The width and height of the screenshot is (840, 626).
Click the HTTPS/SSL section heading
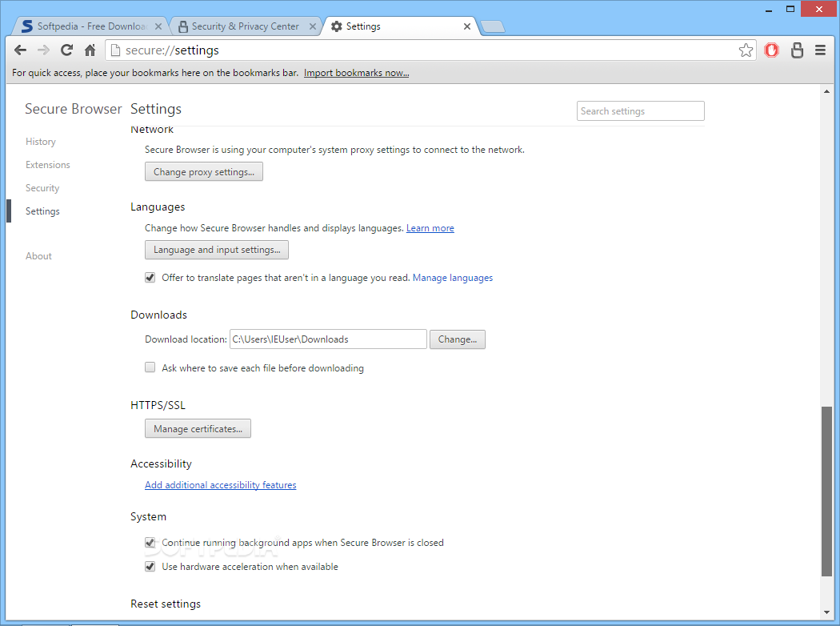158,406
